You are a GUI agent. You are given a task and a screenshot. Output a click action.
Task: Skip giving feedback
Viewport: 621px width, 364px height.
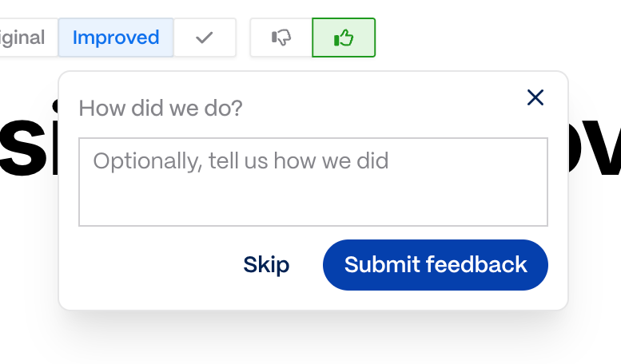(266, 265)
